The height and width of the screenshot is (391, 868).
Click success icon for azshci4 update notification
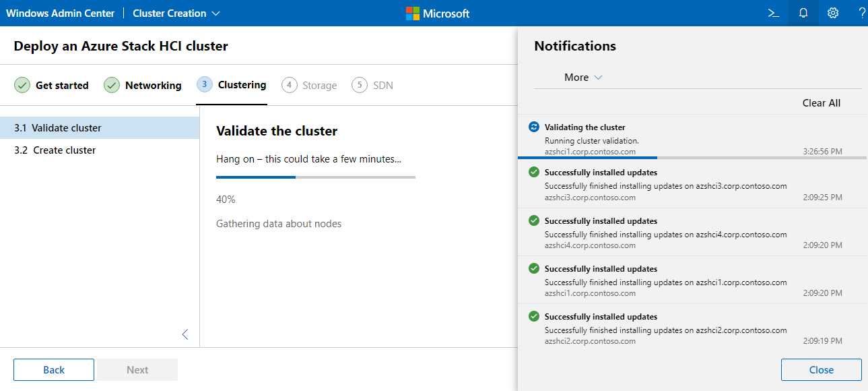(x=534, y=220)
